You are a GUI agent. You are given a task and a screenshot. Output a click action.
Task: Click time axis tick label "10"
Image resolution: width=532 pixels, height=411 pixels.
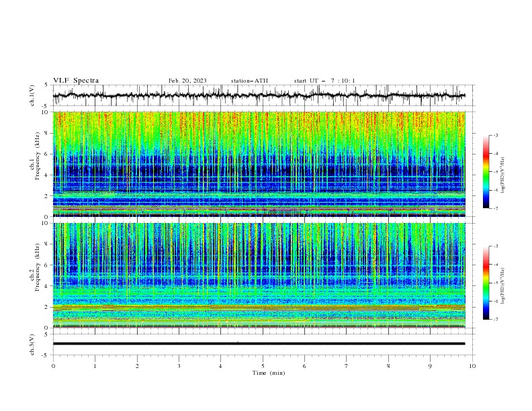coord(472,366)
